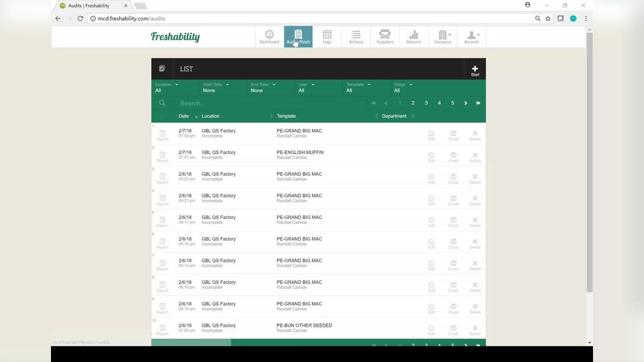Sort the list by Template column
This screenshot has height=362, width=644.
click(x=327, y=116)
